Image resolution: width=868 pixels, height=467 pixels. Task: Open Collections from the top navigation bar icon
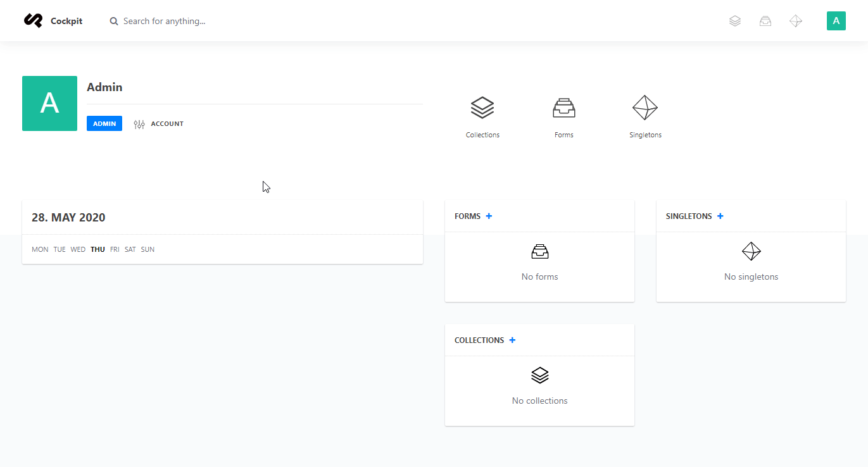point(734,21)
